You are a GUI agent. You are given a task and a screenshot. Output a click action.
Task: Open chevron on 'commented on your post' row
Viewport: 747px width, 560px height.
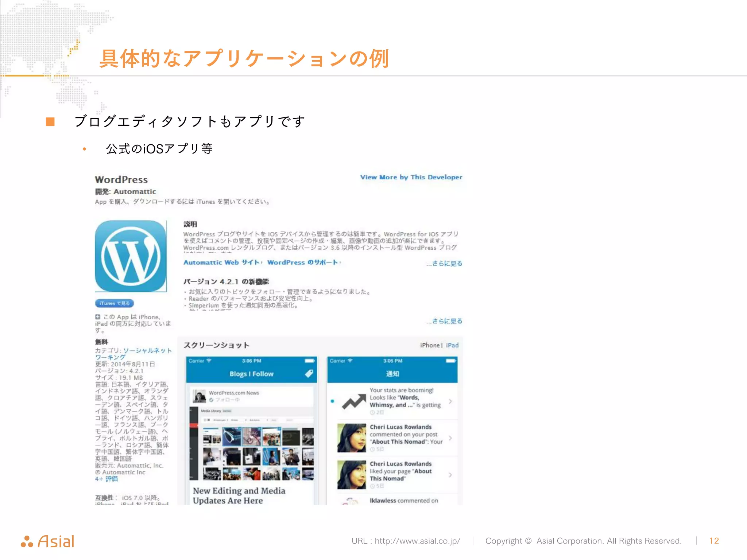(450, 438)
